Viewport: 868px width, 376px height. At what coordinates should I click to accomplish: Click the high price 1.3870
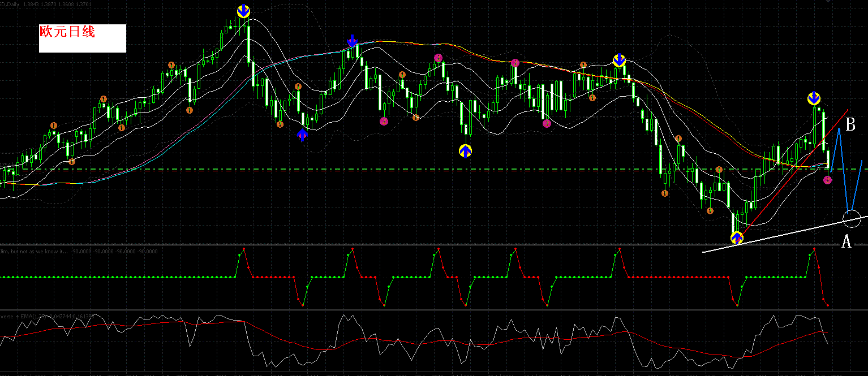coord(49,5)
